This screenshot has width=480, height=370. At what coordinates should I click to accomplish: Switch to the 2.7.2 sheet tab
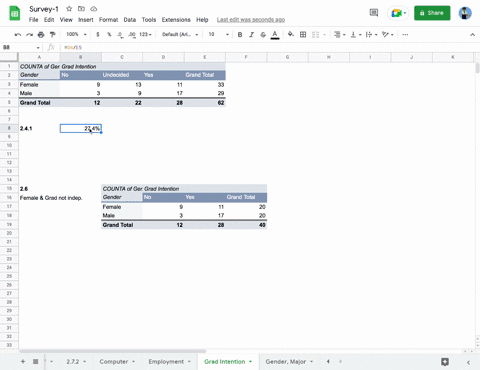pyautogui.click(x=73, y=361)
